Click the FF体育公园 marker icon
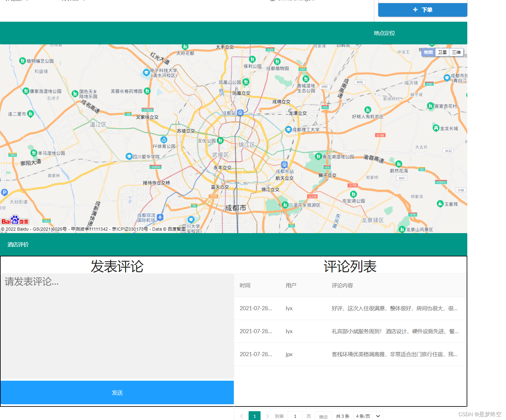The height and width of the screenshot is (420, 506). pyautogui.click(x=164, y=139)
